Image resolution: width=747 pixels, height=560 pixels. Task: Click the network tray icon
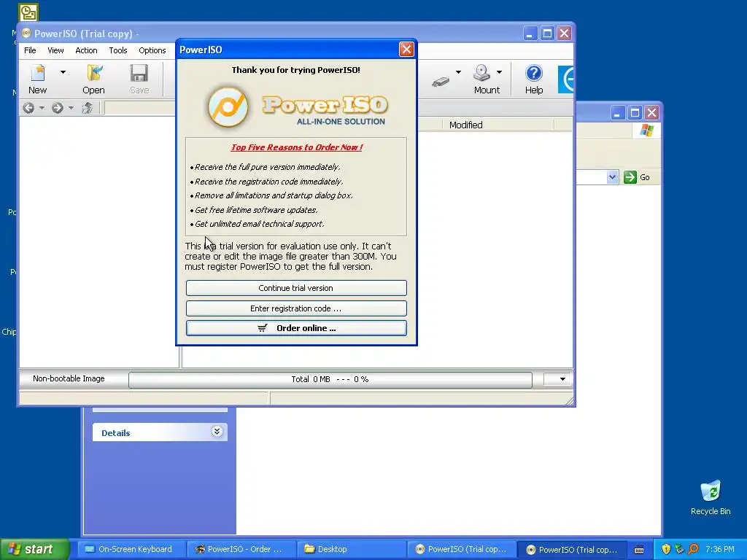[x=680, y=549]
